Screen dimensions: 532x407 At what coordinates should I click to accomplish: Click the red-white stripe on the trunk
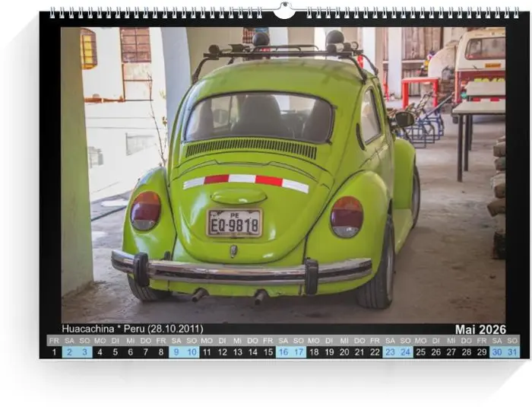246,181
